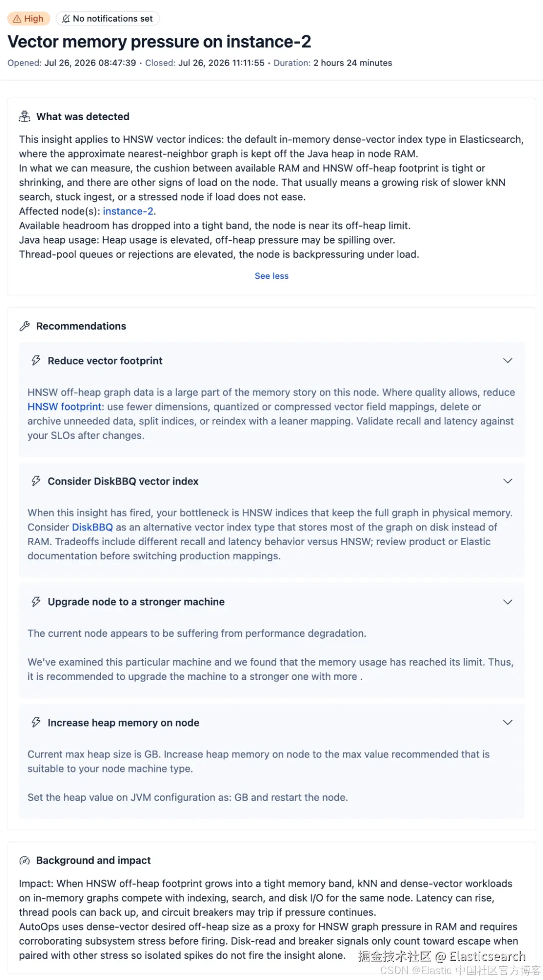
Task: Click the muted bell notifications icon
Action: tap(66, 19)
